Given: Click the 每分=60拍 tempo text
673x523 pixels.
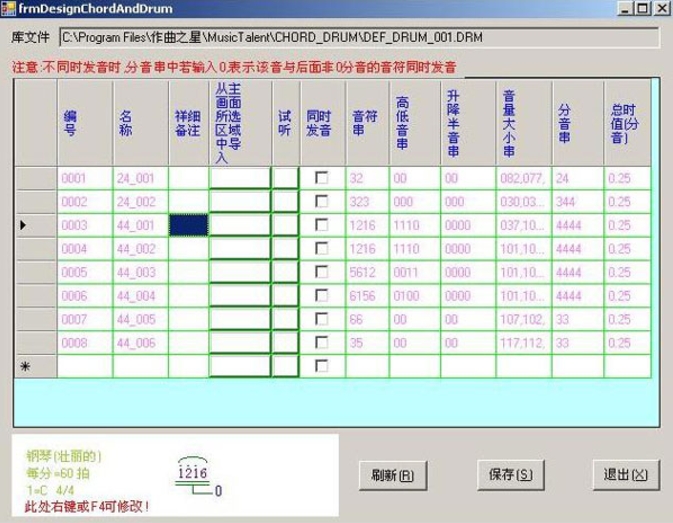Looking at the screenshot, I should tap(58, 473).
